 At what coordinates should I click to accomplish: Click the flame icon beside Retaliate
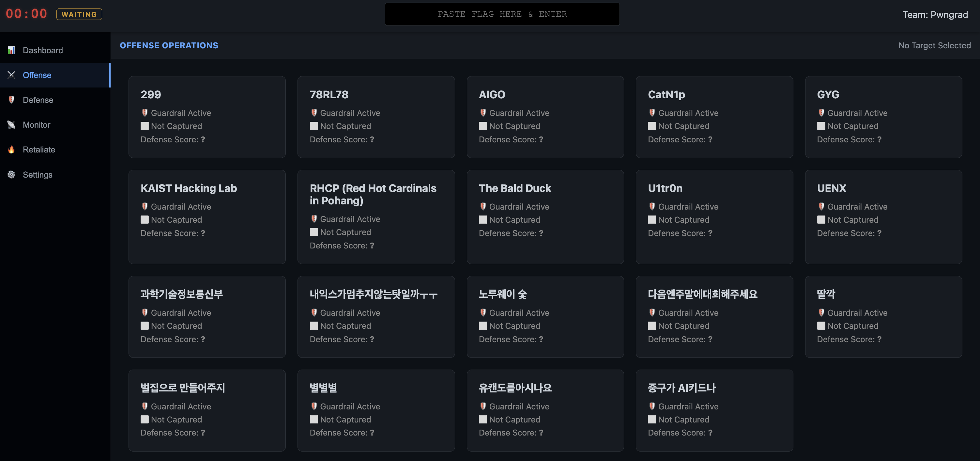[x=11, y=149]
